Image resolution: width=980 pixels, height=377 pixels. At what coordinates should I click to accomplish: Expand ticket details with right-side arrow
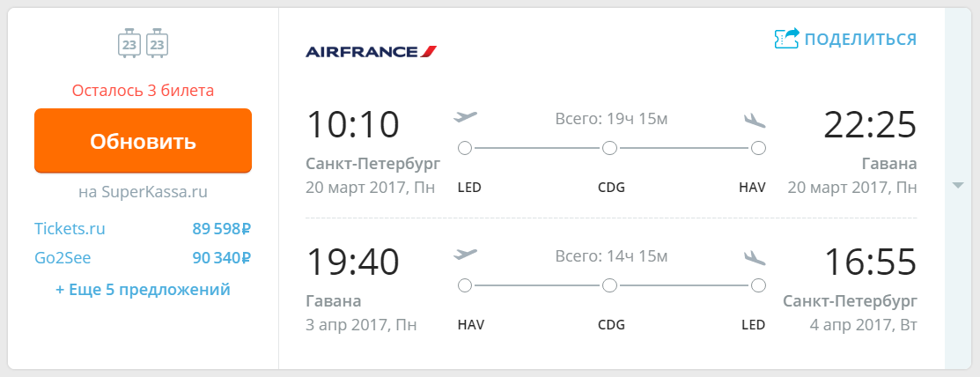[957, 186]
